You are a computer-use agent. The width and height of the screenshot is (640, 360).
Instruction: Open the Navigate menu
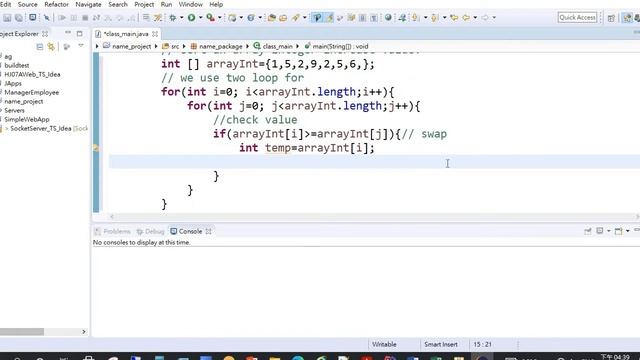click(88, 4)
